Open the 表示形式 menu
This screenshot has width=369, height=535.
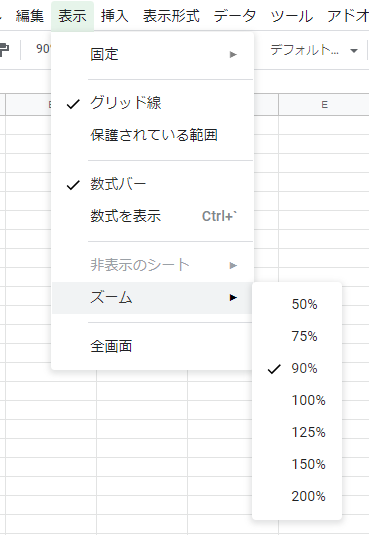click(171, 16)
